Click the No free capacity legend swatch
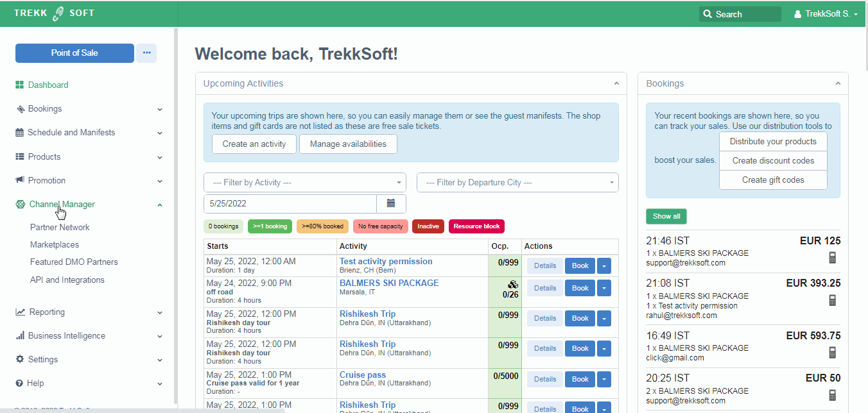The image size is (868, 413). [381, 226]
